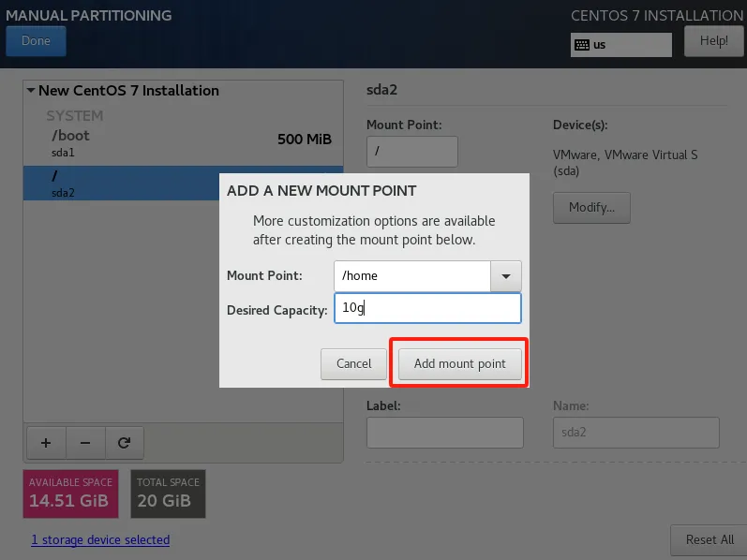Open the Help! button
The width and height of the screenshot is (747, 560).
tap(713, 41)
